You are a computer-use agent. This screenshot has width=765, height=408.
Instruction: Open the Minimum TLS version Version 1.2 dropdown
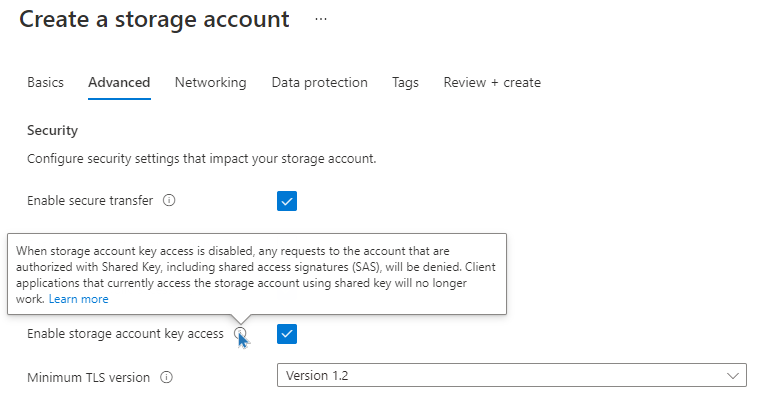(512, 375)
